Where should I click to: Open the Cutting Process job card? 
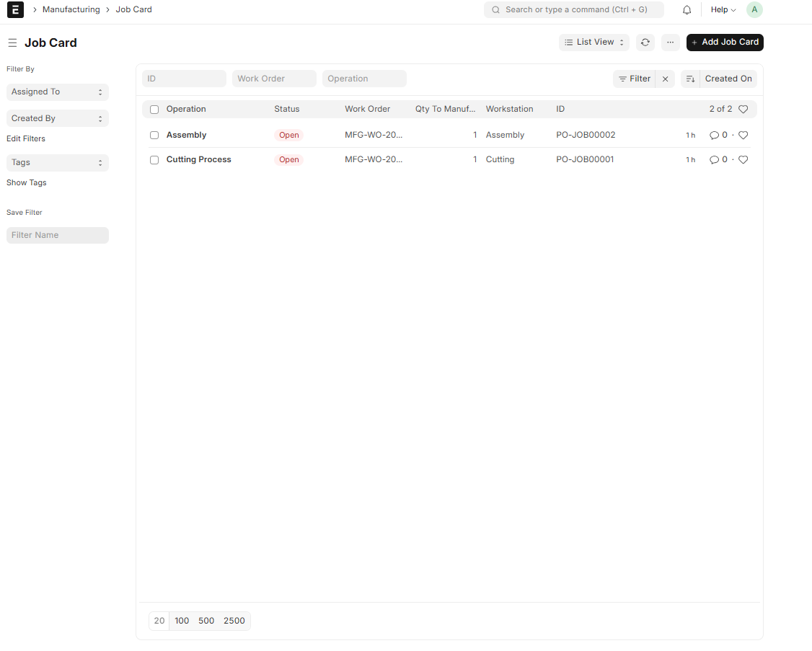pyautogui.click(x=199, y=159)
